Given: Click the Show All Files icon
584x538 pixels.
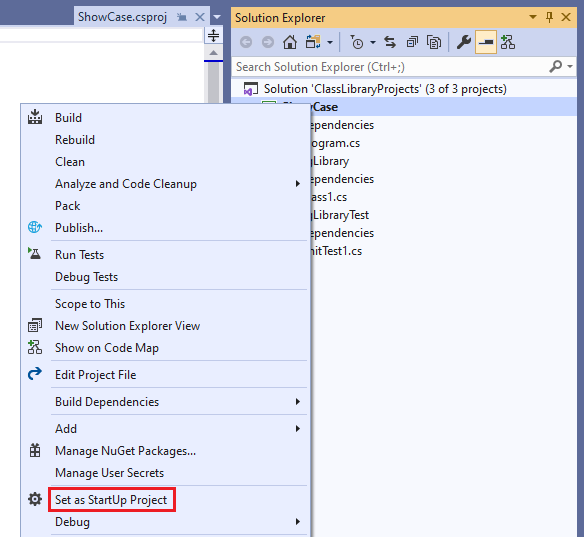Looking at the screenshot, I should [x=434, y=42].
